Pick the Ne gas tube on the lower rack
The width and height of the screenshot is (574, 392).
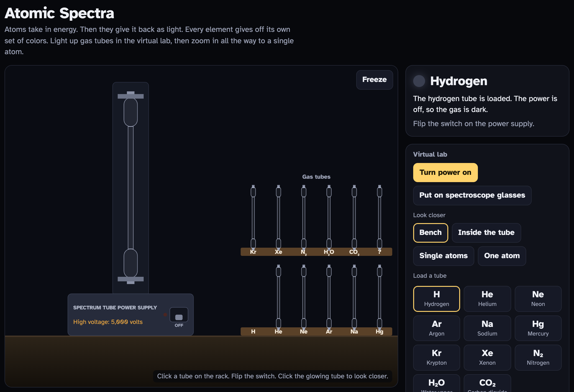pyautogui.click(x=304, y=297)
